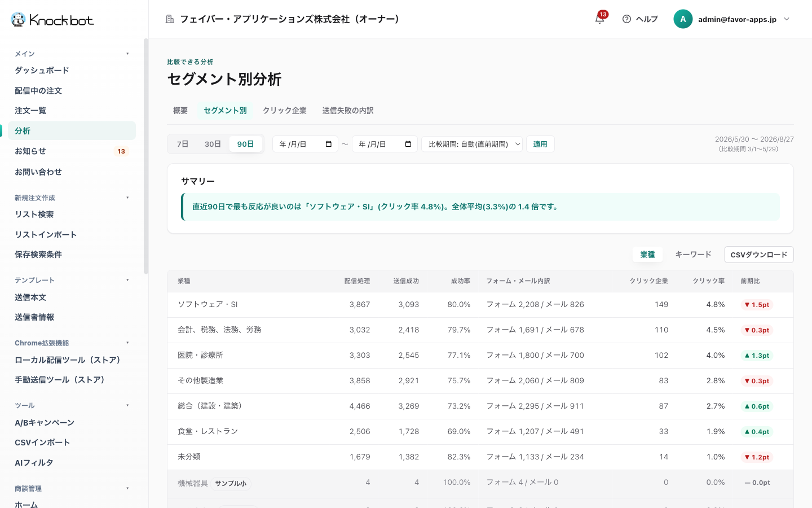Click the 適用 apply button
Image resolution: width=812 pixels, height=508 pixels.
(540, 144)
